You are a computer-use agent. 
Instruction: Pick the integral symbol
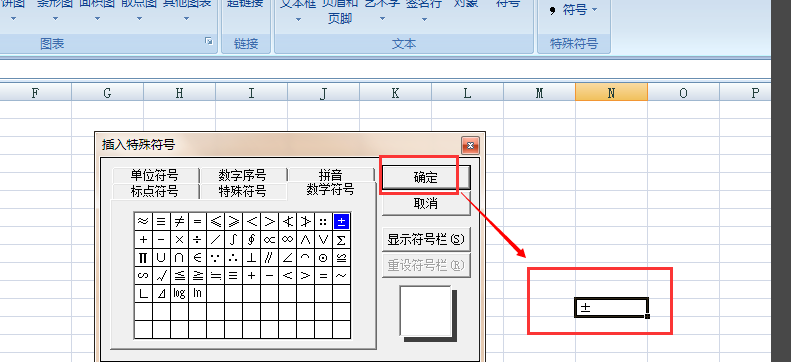click(233, 239)
